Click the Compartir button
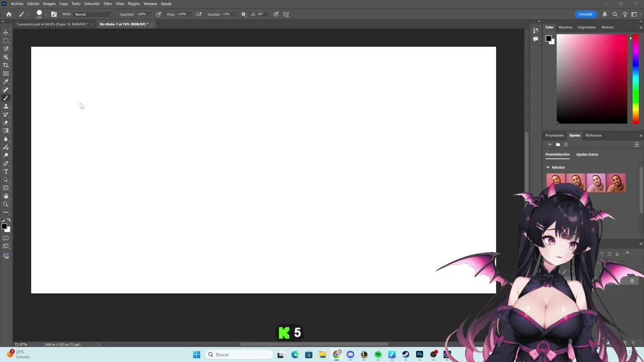This screenshot has height=362, width=644. coord(586,14)
